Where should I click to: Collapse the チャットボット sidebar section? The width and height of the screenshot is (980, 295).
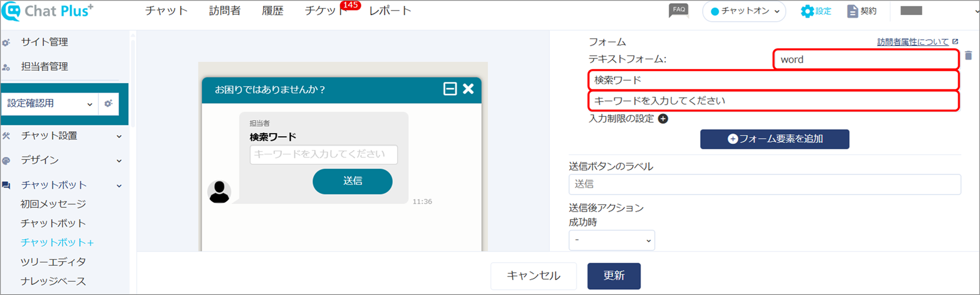(119, 186)
